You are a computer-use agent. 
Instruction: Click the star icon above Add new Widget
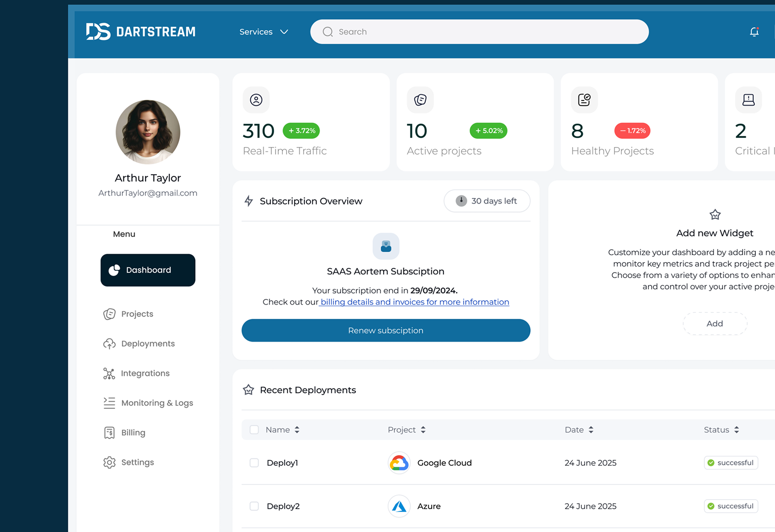point(714,215)
